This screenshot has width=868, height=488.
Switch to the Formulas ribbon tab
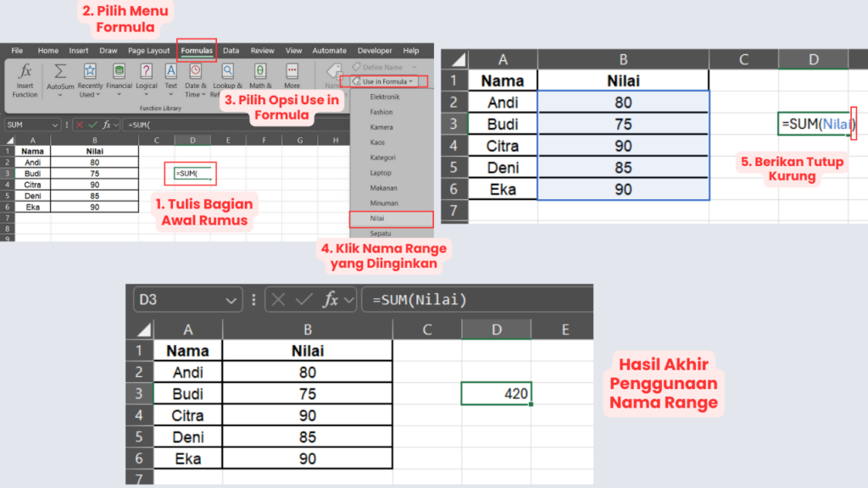click(197, 51)
